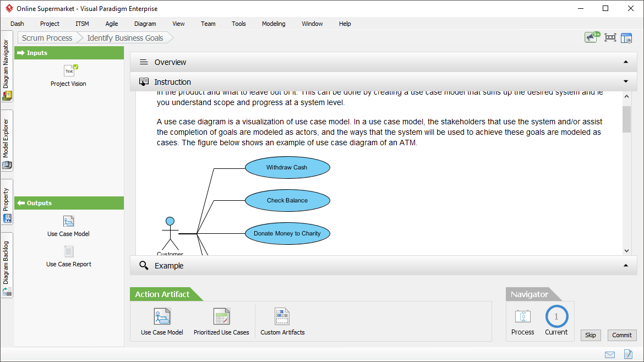This screenshot has height=362, width=644.
Task: Open the Modeling menu
Action: (x=274, y=24)
